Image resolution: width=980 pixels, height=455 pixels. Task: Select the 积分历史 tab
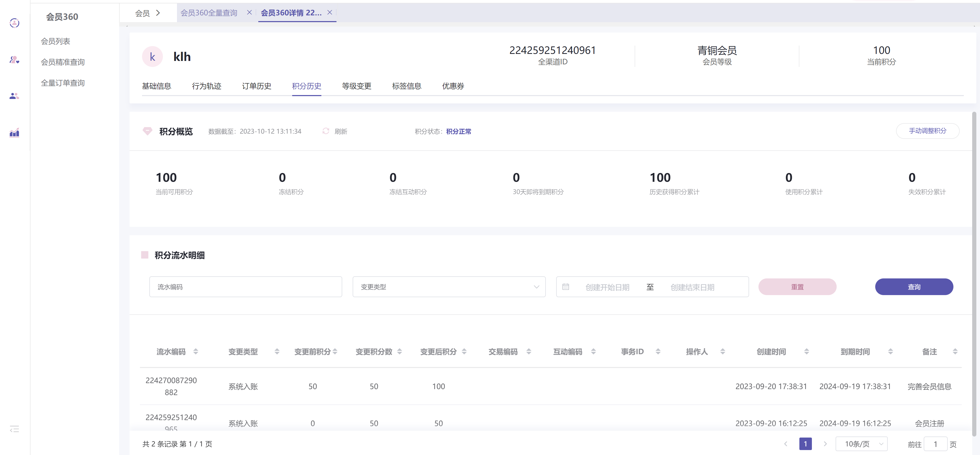pyautogui.click(x=307, y=86)
